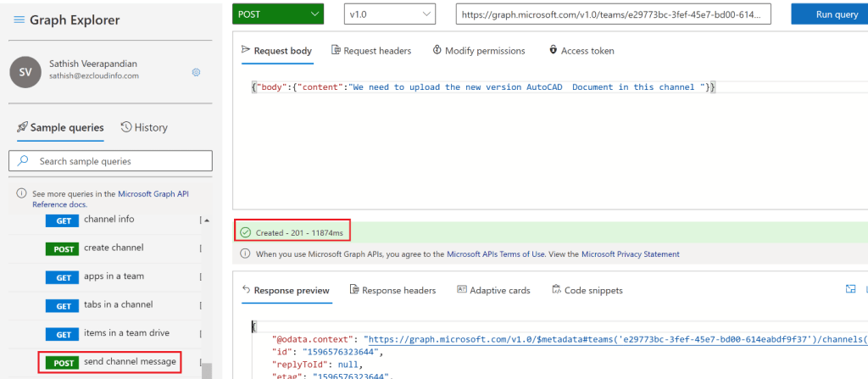Click the expand response icon
Screen dimensions: 868x379
(x=850, y=290)
